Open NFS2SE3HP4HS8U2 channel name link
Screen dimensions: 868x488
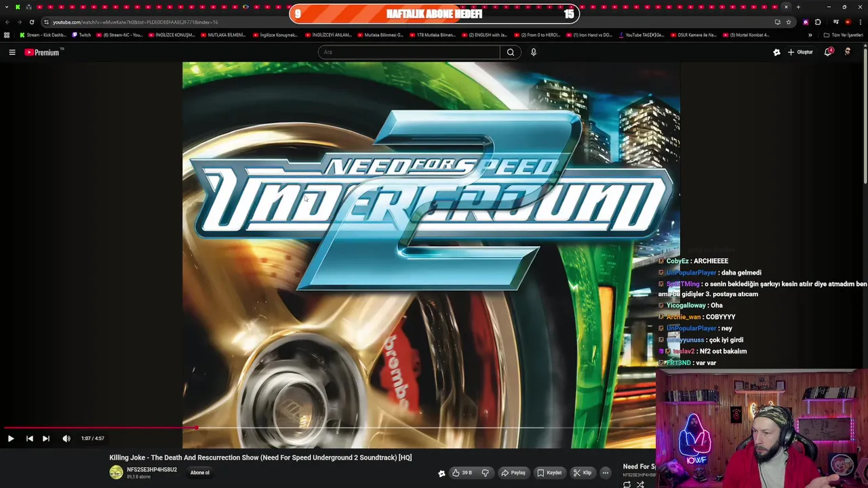pyautogui.click(x=152, y=470)
